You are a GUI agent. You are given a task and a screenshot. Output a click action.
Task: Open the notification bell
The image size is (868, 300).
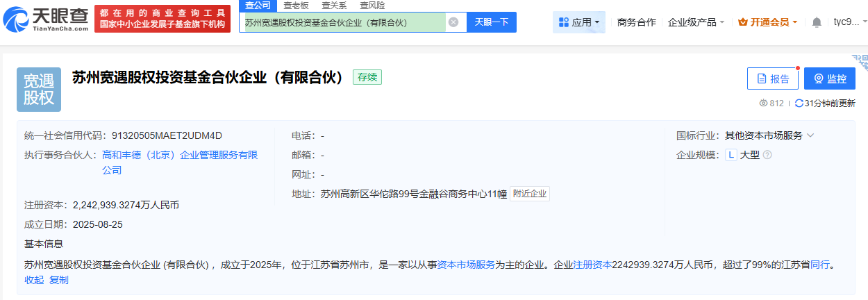pyautogui.click(x=817, y=22)
